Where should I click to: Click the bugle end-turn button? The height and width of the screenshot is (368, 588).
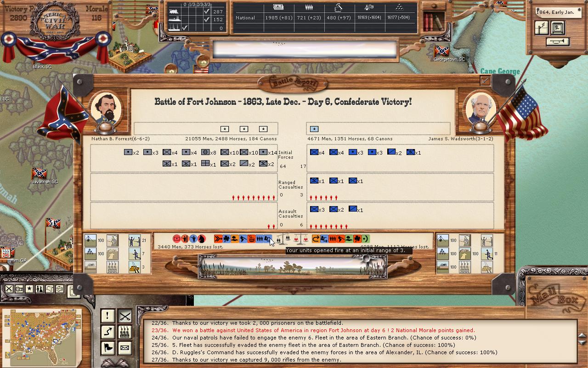[558, 42]
